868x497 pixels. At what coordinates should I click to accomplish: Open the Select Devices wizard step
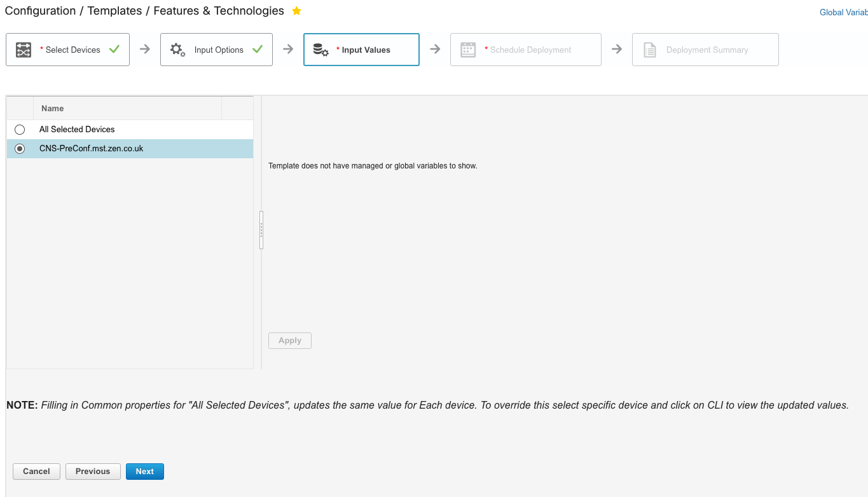coord(67,50)
